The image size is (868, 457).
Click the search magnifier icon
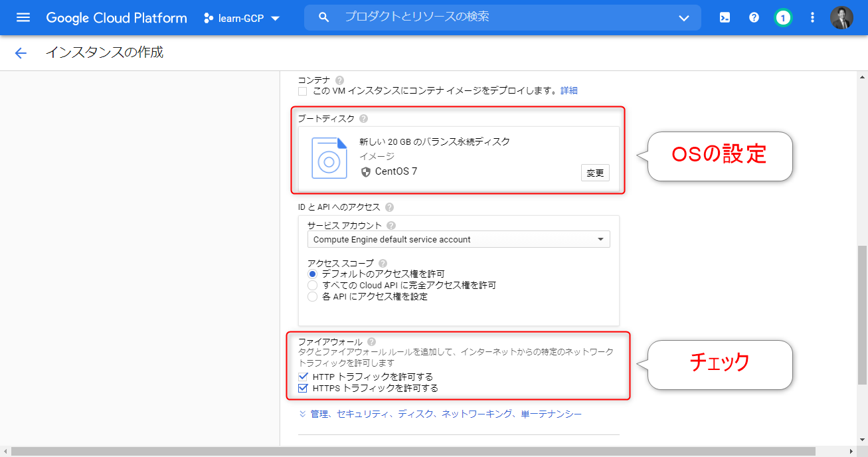click(324, 17)
